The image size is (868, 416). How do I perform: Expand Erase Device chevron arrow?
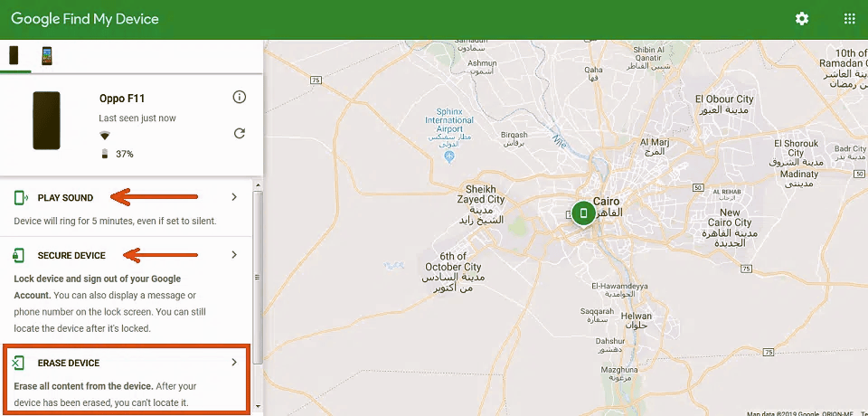pyautogui.click(x=234, y=363)
